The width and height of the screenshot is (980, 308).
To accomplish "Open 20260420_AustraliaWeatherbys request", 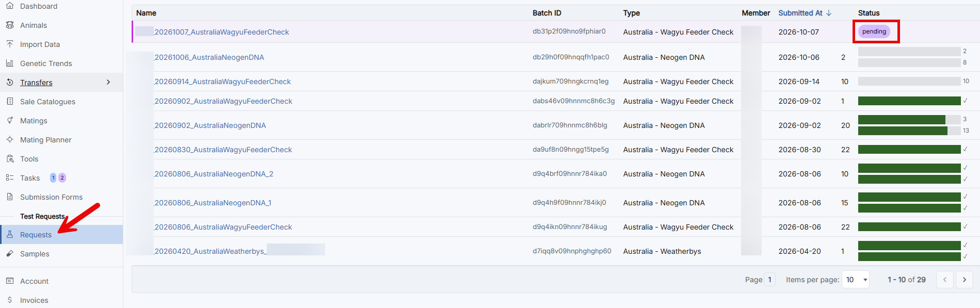I will coord(210,251).
